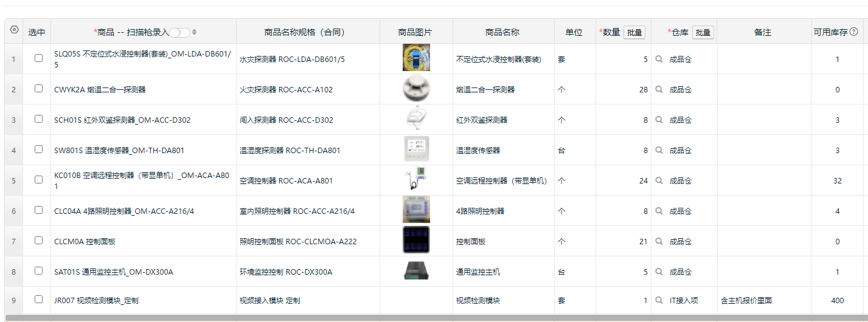This screenshot has height=322, width=868.
Task: Click the help icon beside 可用库存
Action: coord(854,32)
